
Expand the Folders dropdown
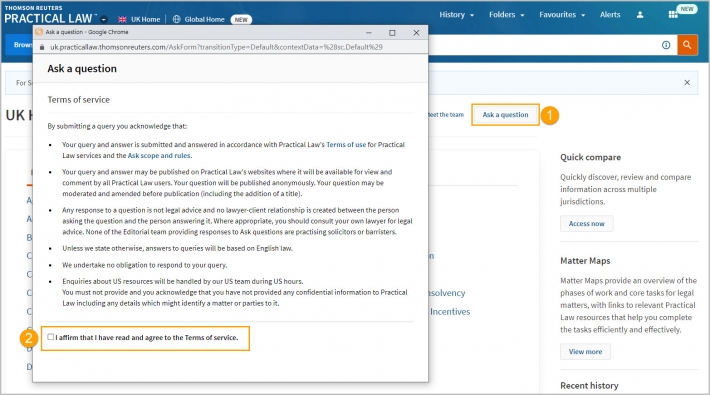(506, 14)
